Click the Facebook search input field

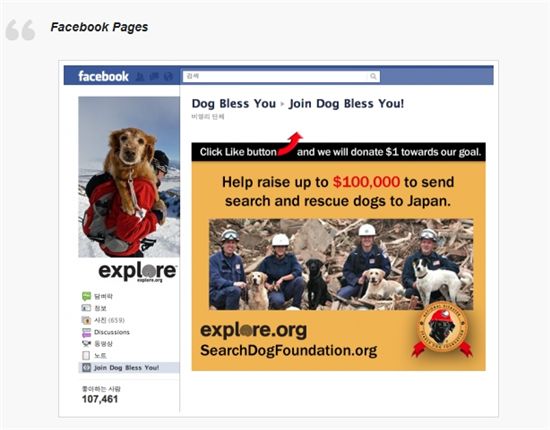[x=281, y=76]
